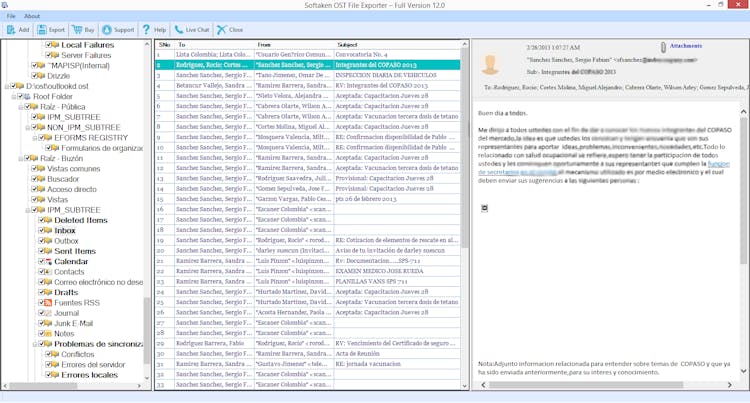The height and width of the screenshot is (403, 750).
Task: Toggle the Errores locales checkbox
Action: [48, 375]
